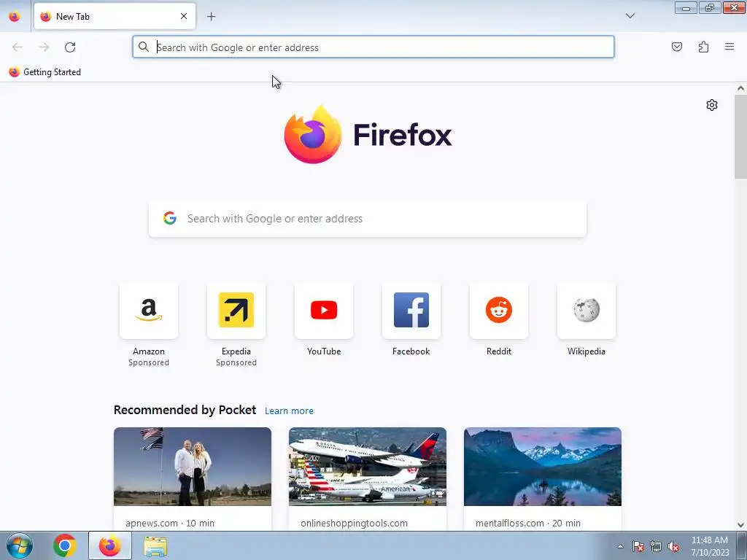
Task: Expand the list all tabs chevron
Action: (x=630, y=16)
